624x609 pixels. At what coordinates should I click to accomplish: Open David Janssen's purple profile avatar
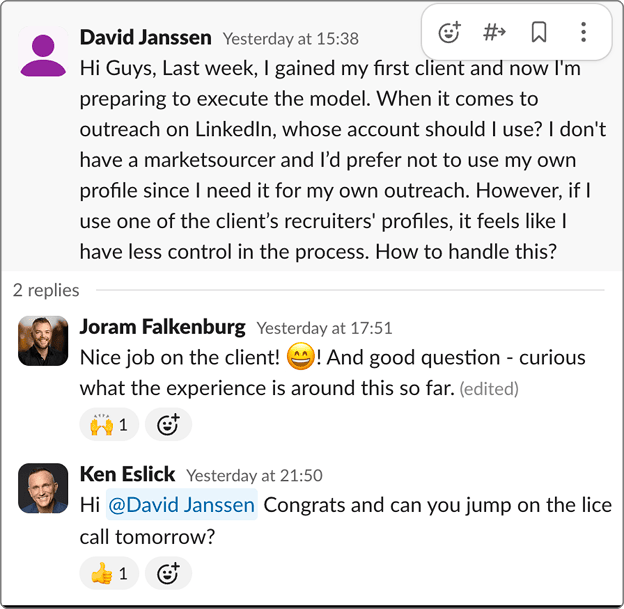[x=43, y=53]
